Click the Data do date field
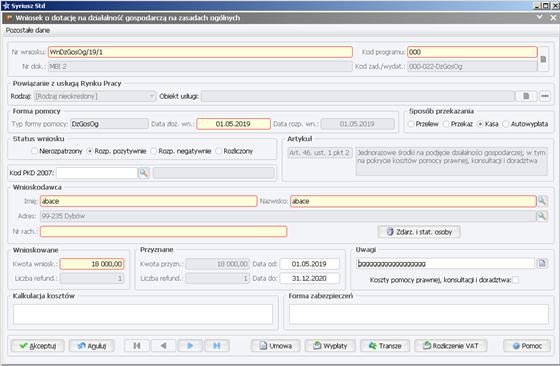This screenshot has height=366, width=560. click(309, 278)
